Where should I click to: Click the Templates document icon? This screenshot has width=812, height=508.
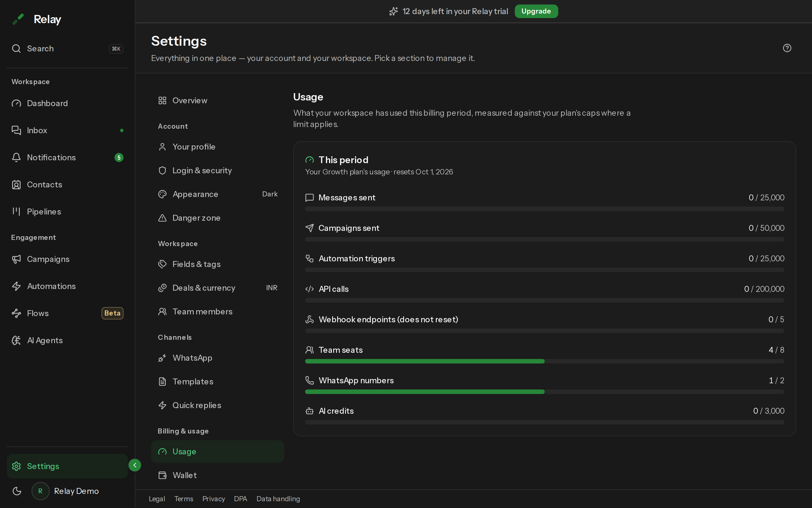[x=162, y=382]
